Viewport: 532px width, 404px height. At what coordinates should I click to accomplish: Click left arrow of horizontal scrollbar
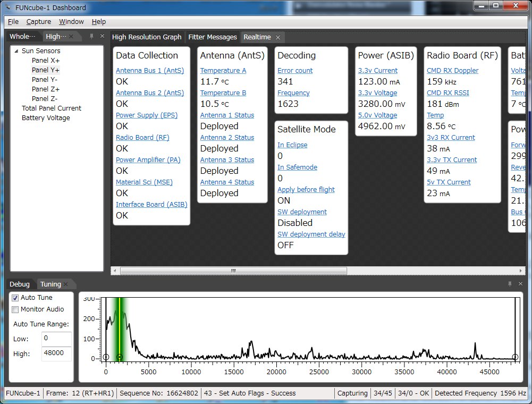115,271
